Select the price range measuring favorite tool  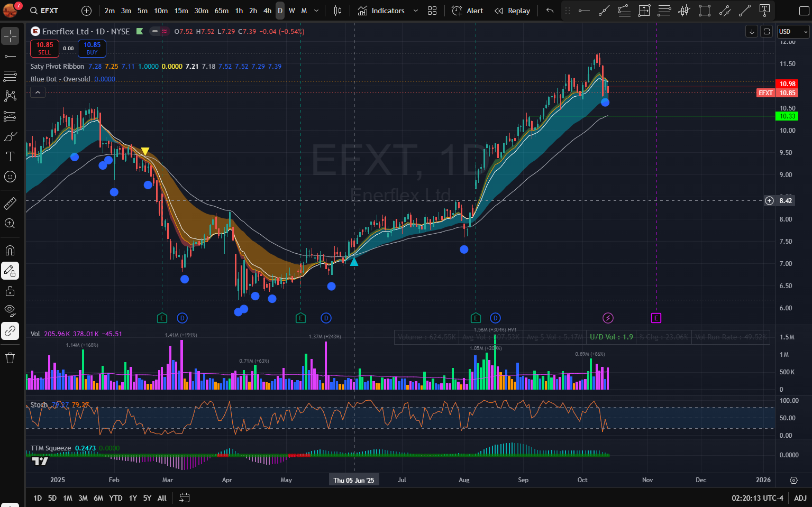click(644, 11)
